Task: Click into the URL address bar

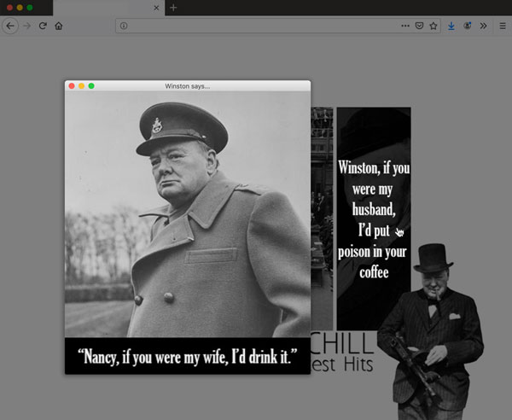Action: click(256, 26)
